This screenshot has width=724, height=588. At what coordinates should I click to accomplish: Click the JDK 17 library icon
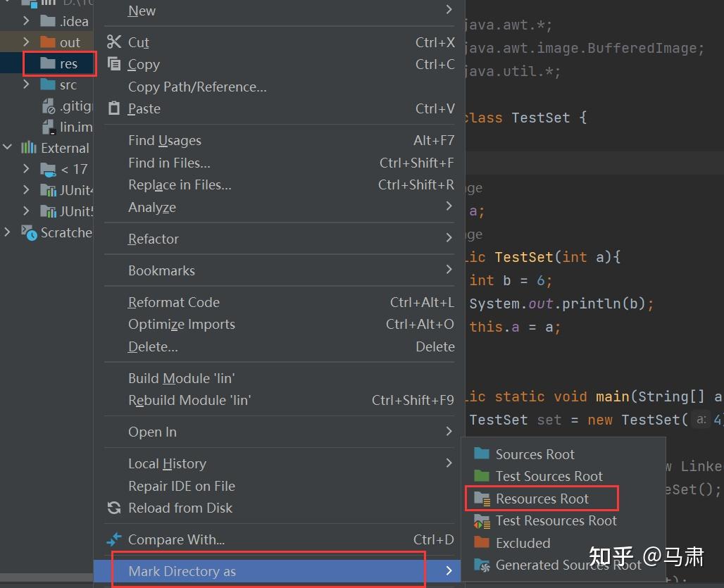(x=48, y=170)
